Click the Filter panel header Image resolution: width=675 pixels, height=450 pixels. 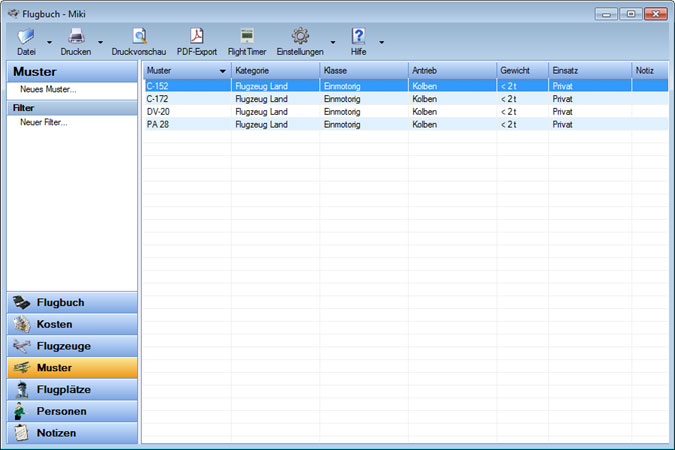click(72, 108)
